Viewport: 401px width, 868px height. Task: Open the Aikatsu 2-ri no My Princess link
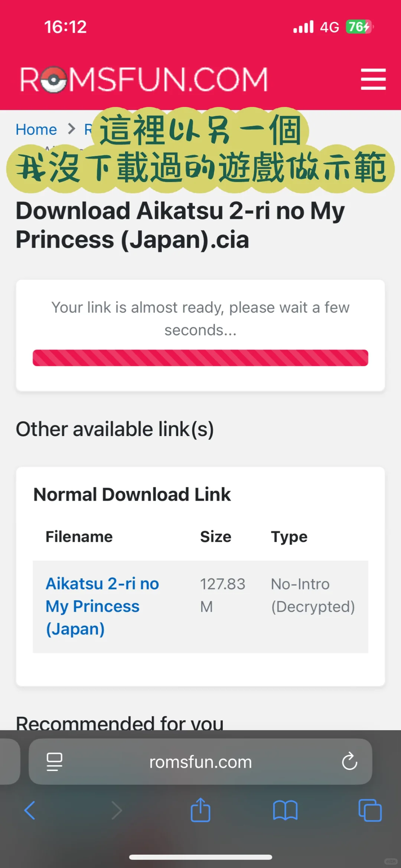coord(102,606)
